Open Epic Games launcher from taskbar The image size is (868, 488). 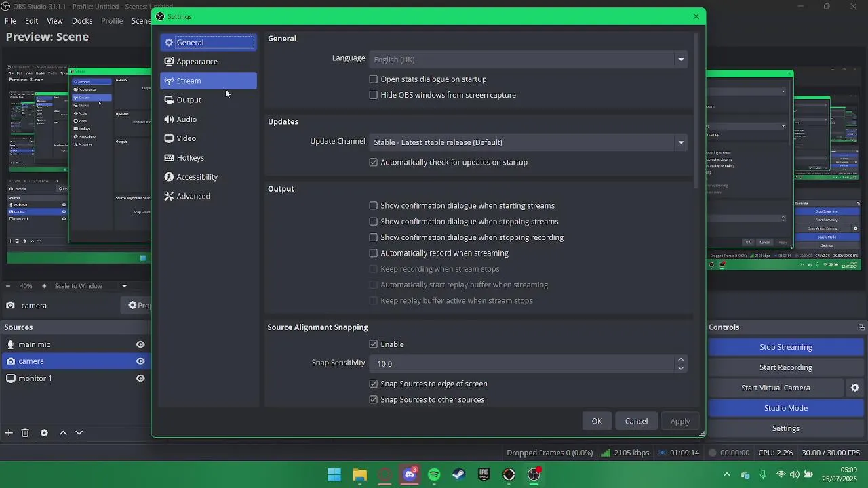pyautogui.click(x=484, y=474)
